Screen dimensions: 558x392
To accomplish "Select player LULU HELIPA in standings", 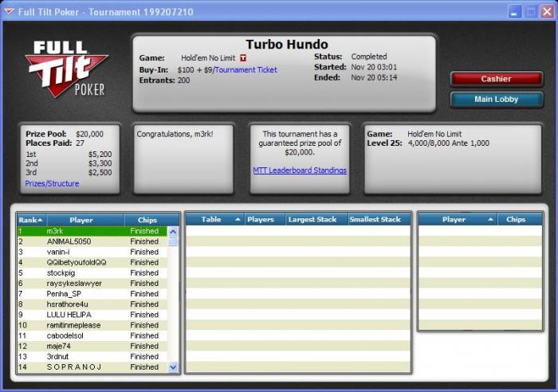I will (x=92, y=315).
